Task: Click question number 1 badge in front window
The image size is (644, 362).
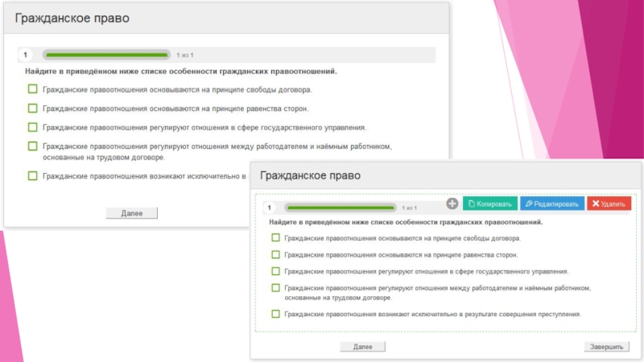Action: pos(270,208)
